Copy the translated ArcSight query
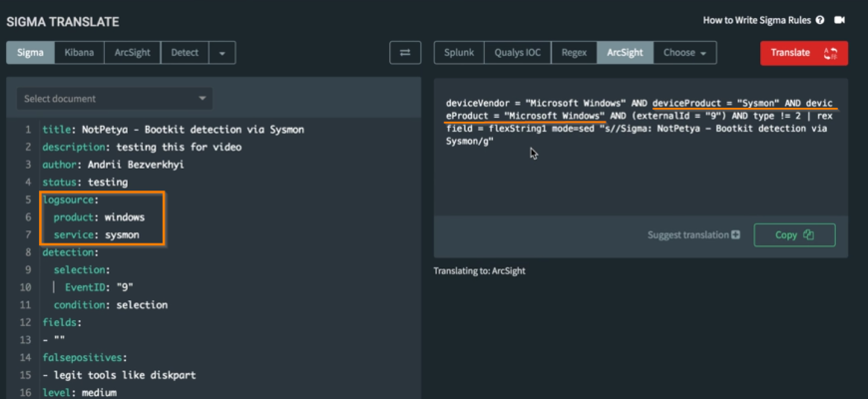Image resolution: width=868 pixels, height=399 pixels. 794,235
